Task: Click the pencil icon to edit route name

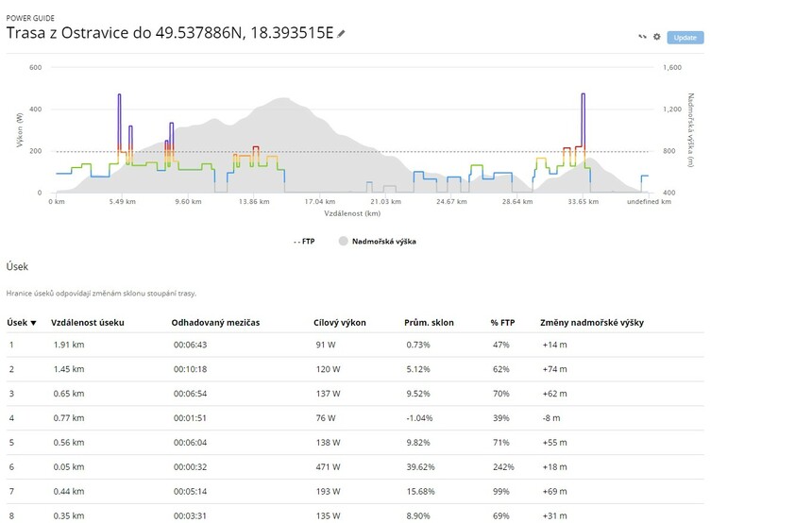Action: coord(342,33)
